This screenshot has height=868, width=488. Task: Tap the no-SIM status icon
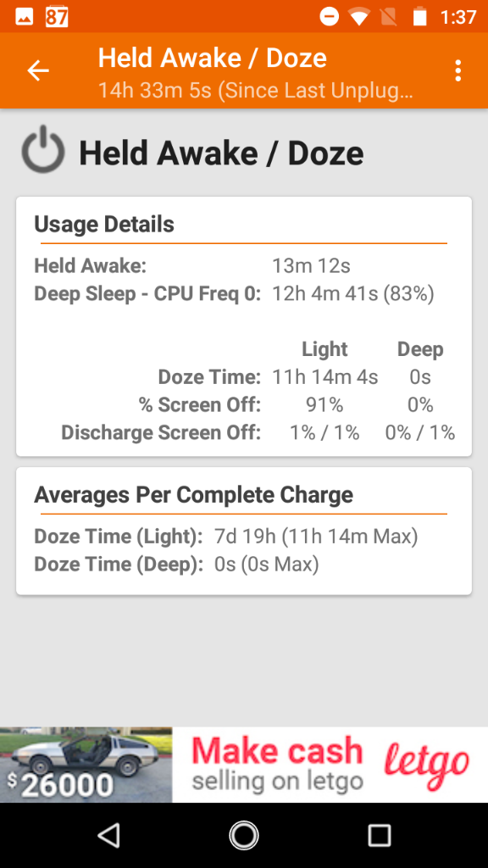tap(390, 17)
